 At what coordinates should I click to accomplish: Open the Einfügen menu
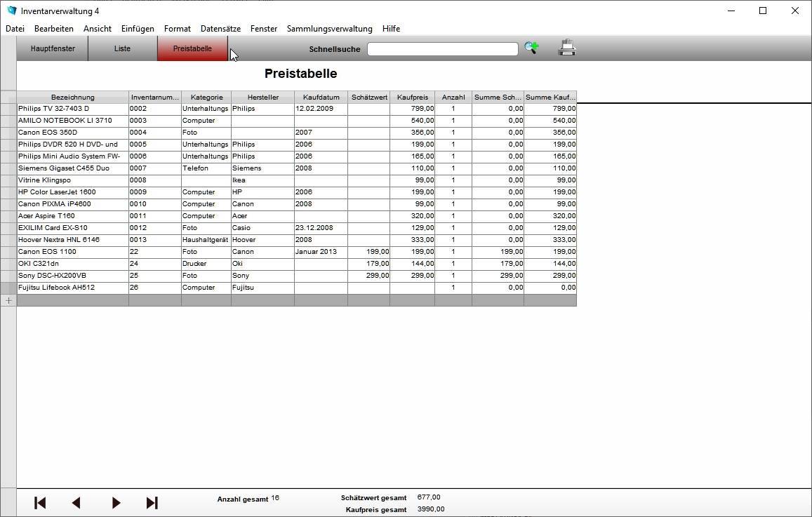[x=138, y=29]
